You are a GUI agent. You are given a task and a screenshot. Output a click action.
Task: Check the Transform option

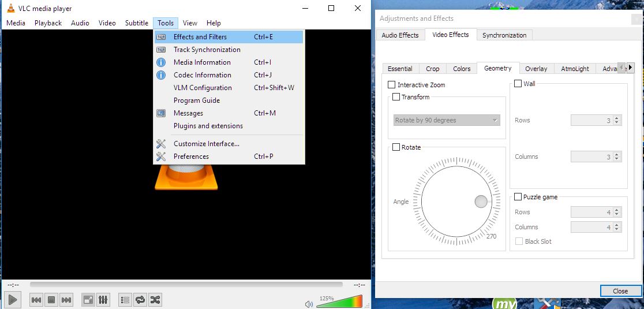(x=396, y=97)
